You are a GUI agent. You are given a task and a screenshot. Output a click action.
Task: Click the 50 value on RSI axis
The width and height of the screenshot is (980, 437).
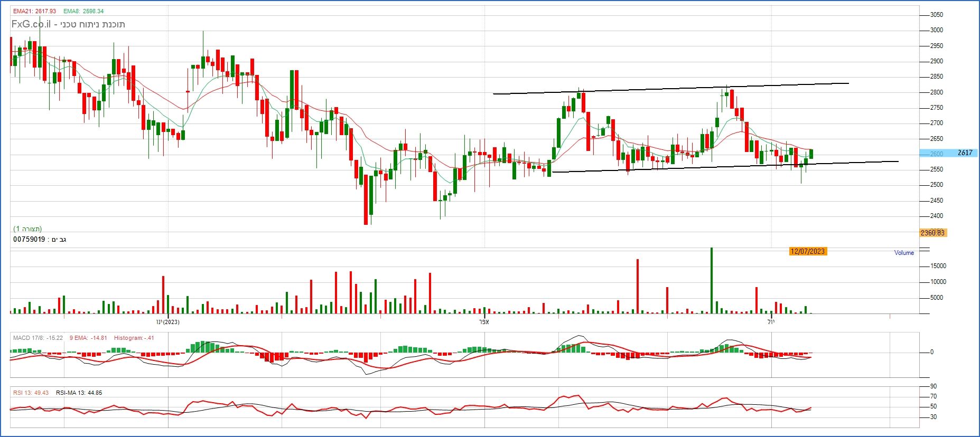934,406
